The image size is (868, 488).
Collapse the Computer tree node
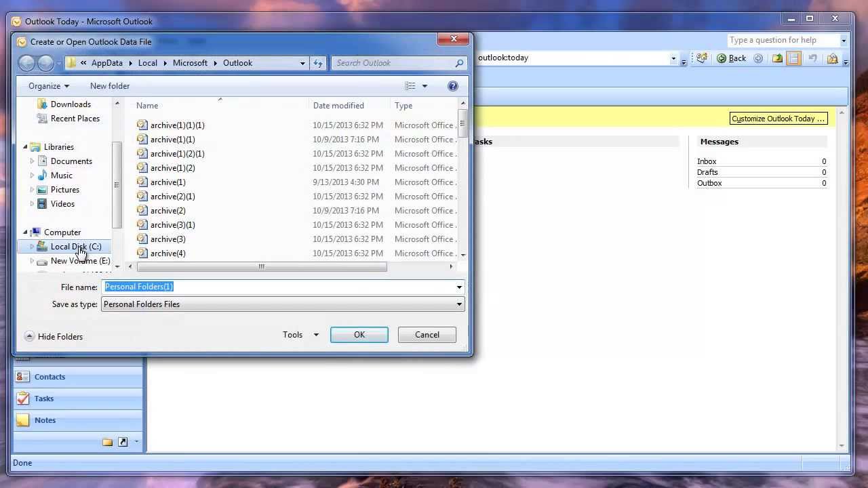click(x=26, y=232)
